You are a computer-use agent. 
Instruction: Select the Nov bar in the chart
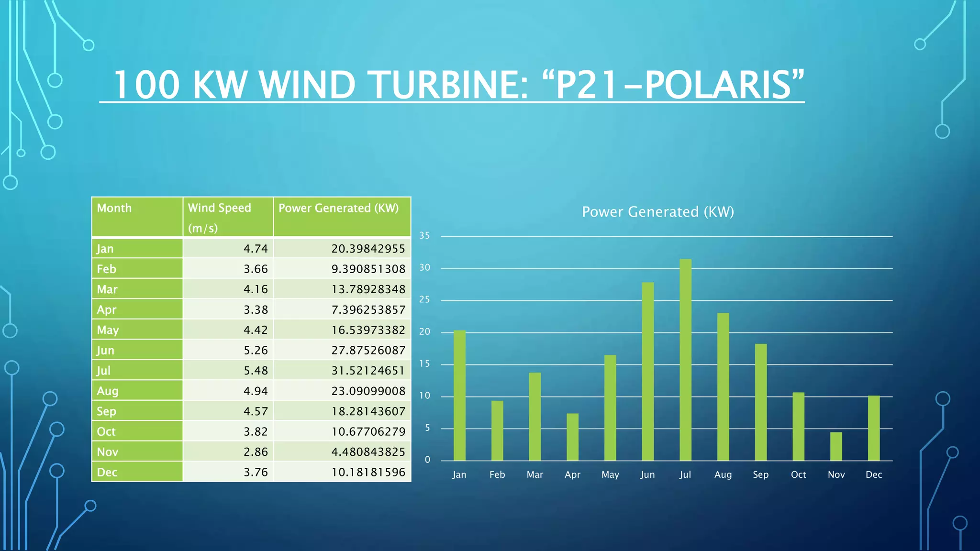[x=836, y=446]
